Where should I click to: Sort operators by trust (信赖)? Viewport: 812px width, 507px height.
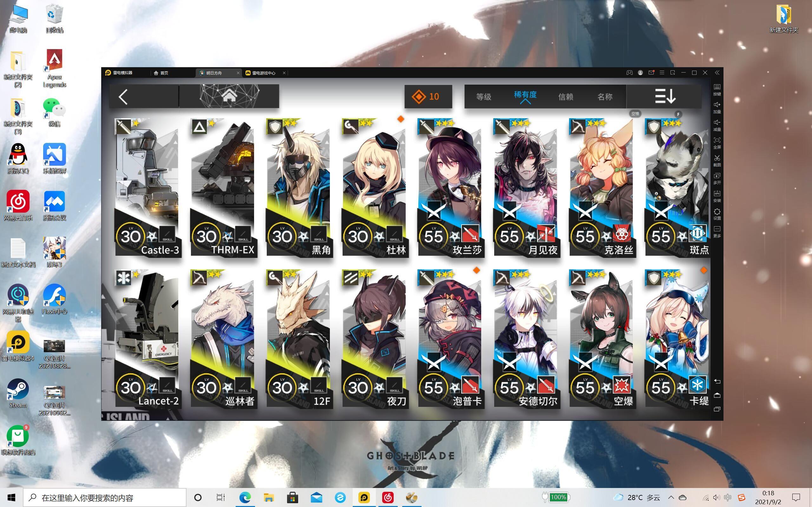pos(565,97)
